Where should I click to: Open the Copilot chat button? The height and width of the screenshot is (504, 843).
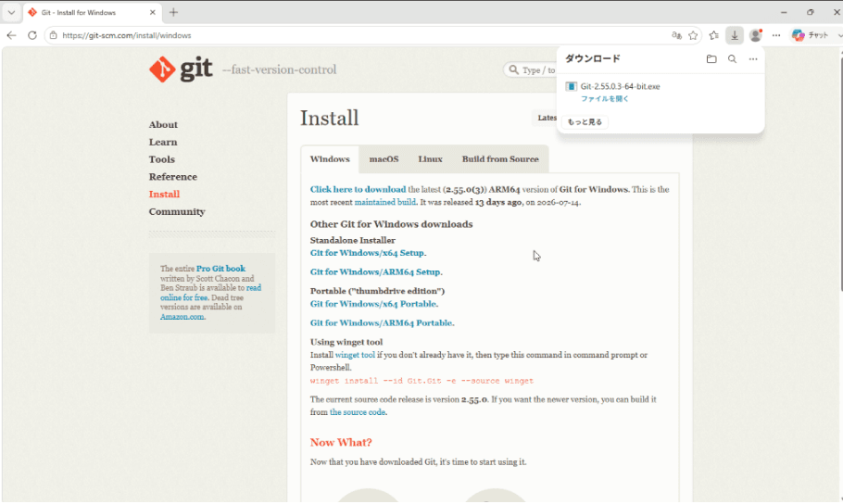[811, 35]
